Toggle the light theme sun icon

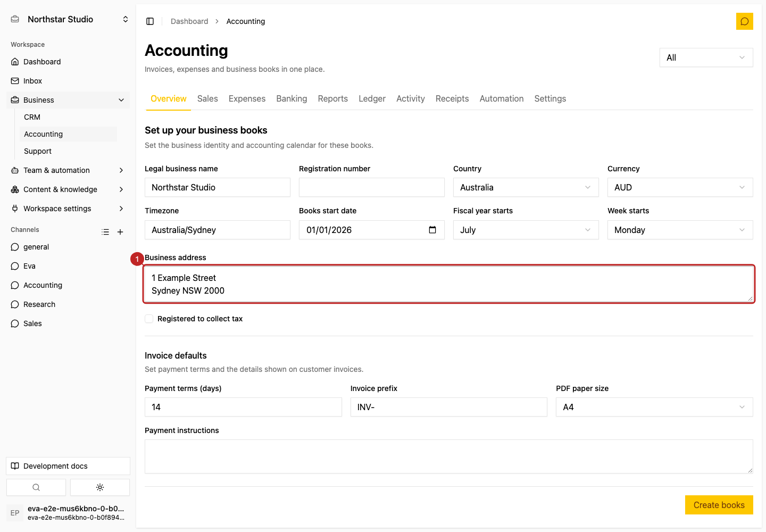(100, 487)
